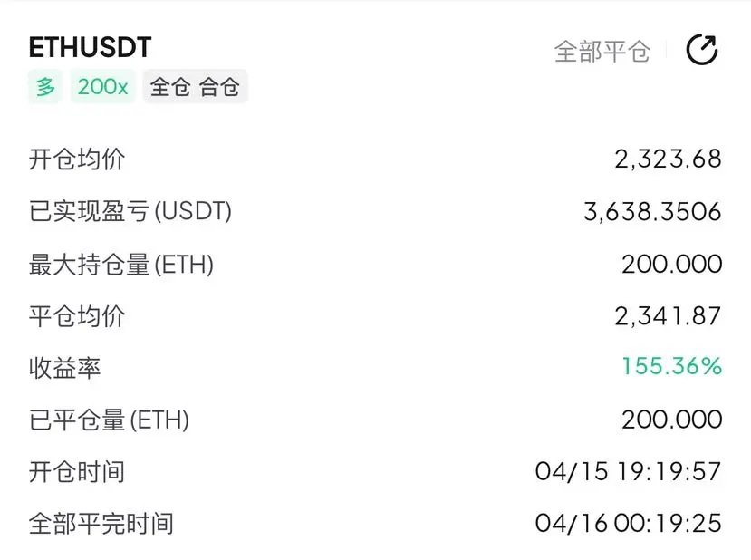Screen dimensions: 751x560
Task: Tap the 200x leverage tag
Action: [x=103, y=87]
